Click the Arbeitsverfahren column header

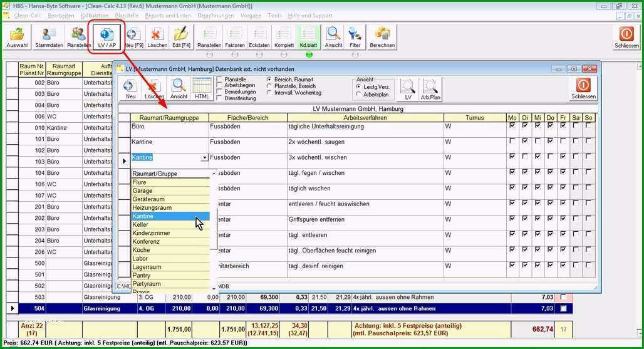(x=365, y=118)
